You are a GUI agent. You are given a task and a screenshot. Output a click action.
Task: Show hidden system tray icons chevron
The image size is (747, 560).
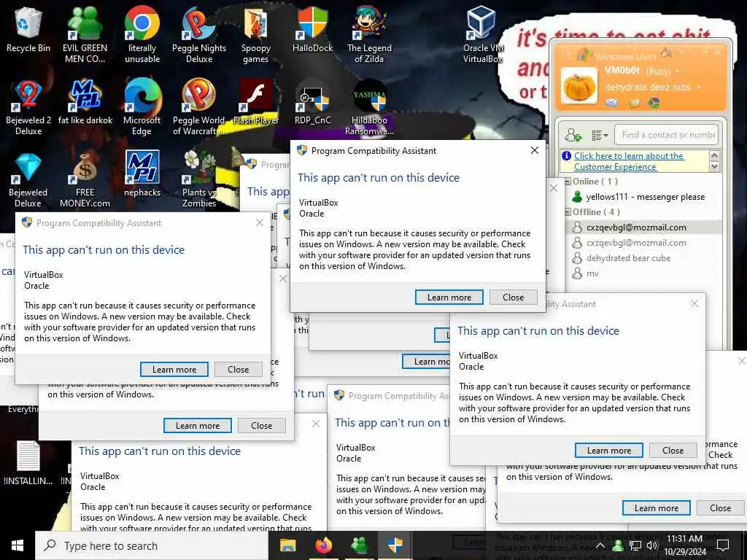pyautogui.click(x=600, y=545)
